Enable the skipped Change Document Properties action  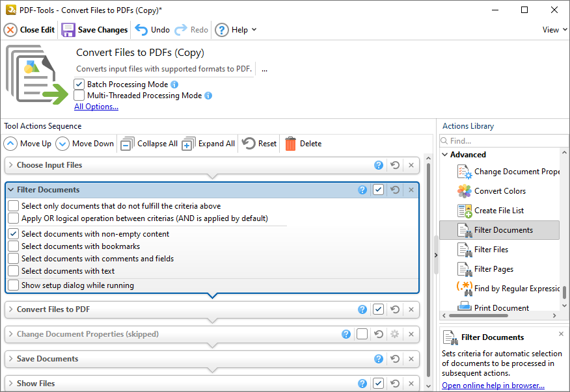(x=362, y=334)
